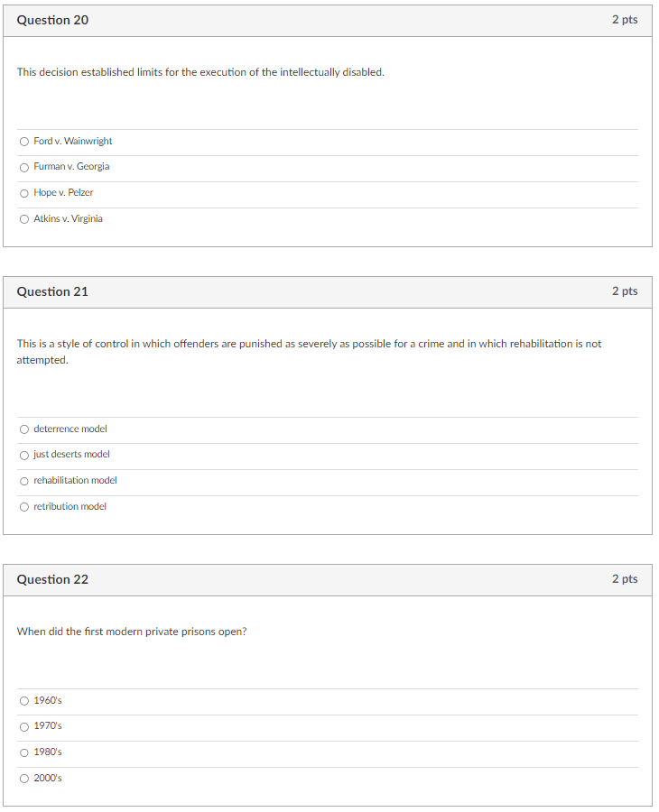The width and height of the screenshot is (659, 812).
Task: Click the 2 pts label on Question 20
Action: tap(624, 19)
